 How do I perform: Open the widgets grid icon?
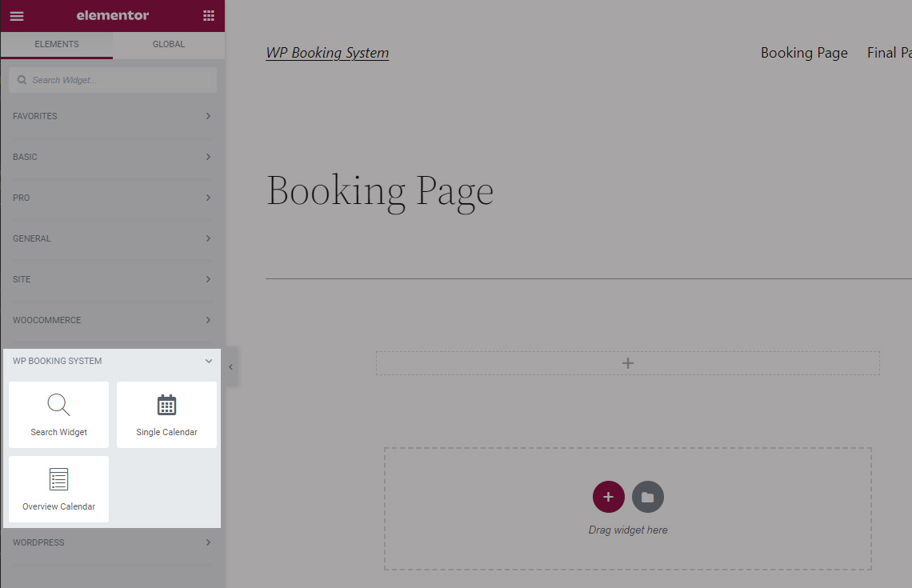208,16
